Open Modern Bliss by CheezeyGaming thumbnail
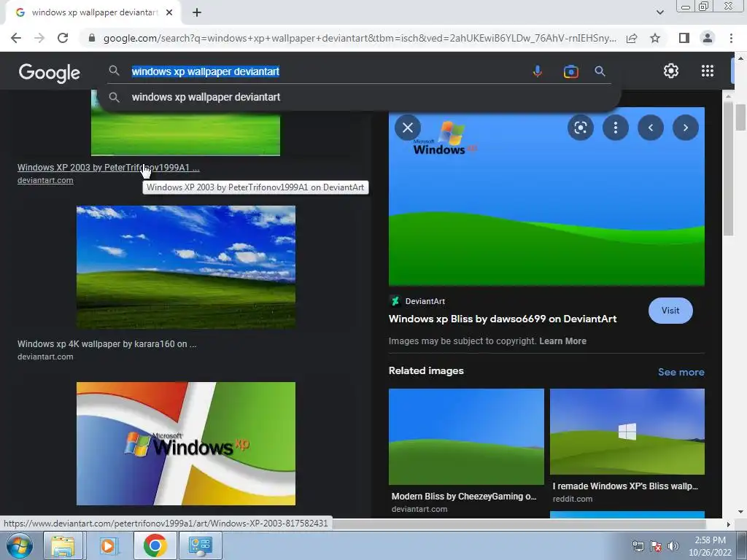Image resolution: width=747 pixels, height=560 pixels. tap(466, 437)
